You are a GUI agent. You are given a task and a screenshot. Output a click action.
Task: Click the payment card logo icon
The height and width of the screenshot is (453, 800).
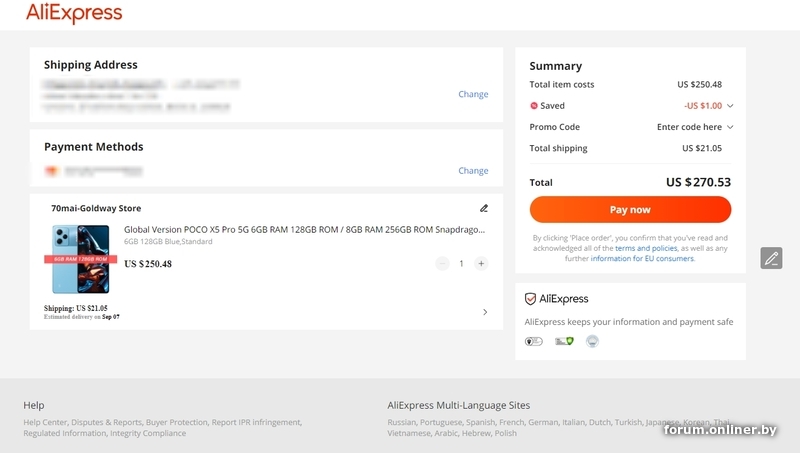point(52,171)
